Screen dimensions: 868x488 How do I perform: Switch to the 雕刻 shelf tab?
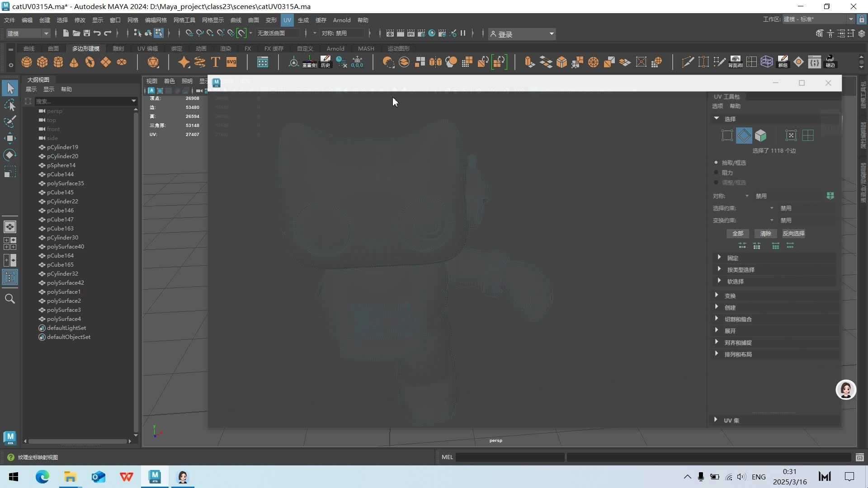[118, 48]
